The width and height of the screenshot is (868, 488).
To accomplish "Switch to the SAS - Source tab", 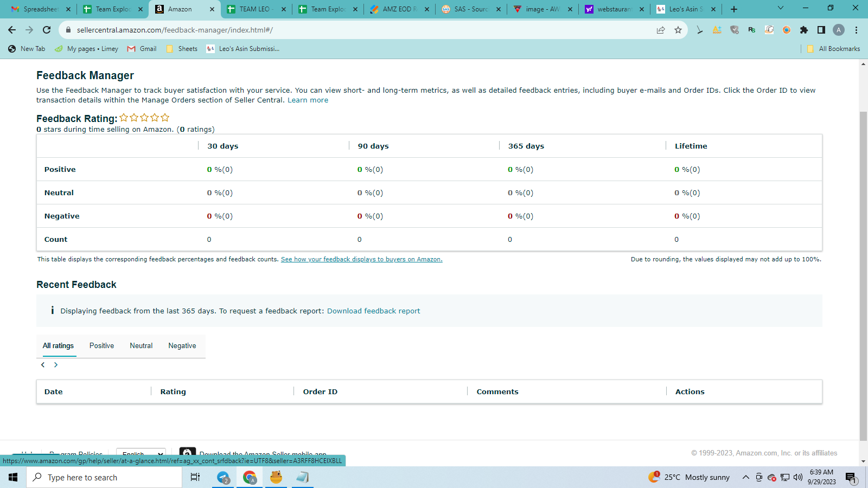I will (x=471, y=9).
